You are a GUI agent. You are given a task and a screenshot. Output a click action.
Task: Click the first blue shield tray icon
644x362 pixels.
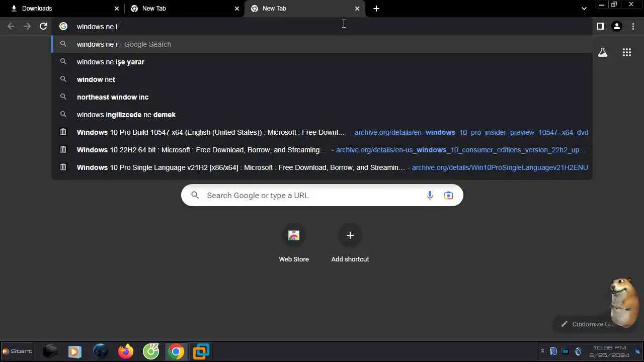tap(553, 351)
